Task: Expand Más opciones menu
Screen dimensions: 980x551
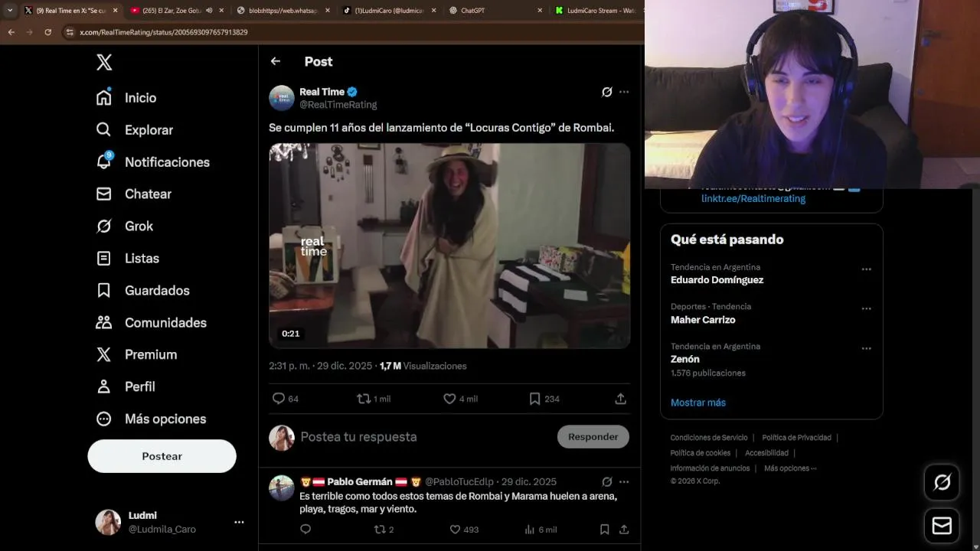Action: (151, 419)
